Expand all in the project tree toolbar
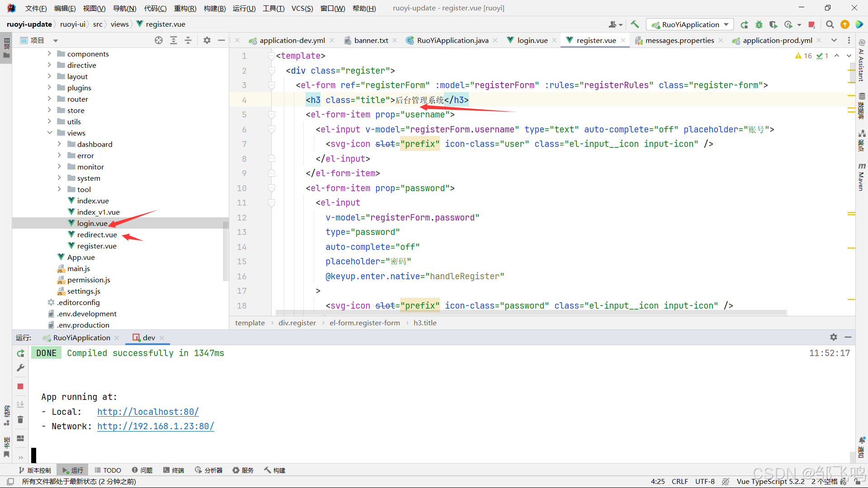 click(x=174, y=40)
